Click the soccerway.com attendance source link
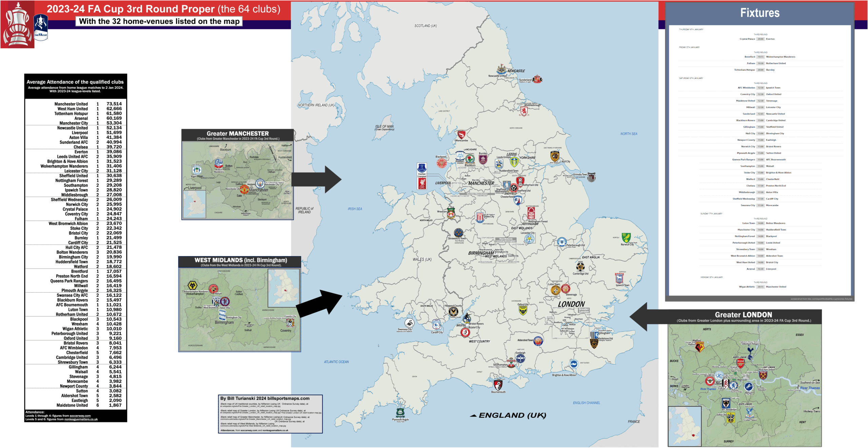Image resolution: width=868 pixels, height=448 pixels. tap(80, 416)
